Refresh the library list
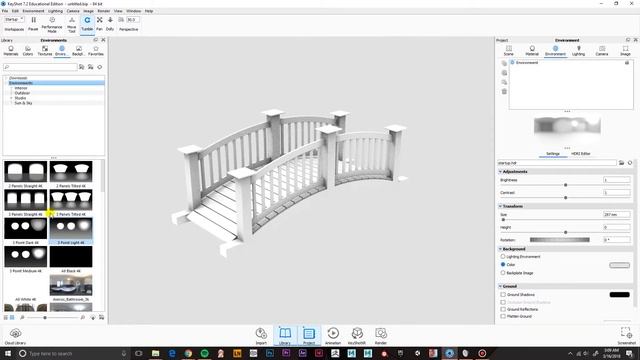 (100, 67)
